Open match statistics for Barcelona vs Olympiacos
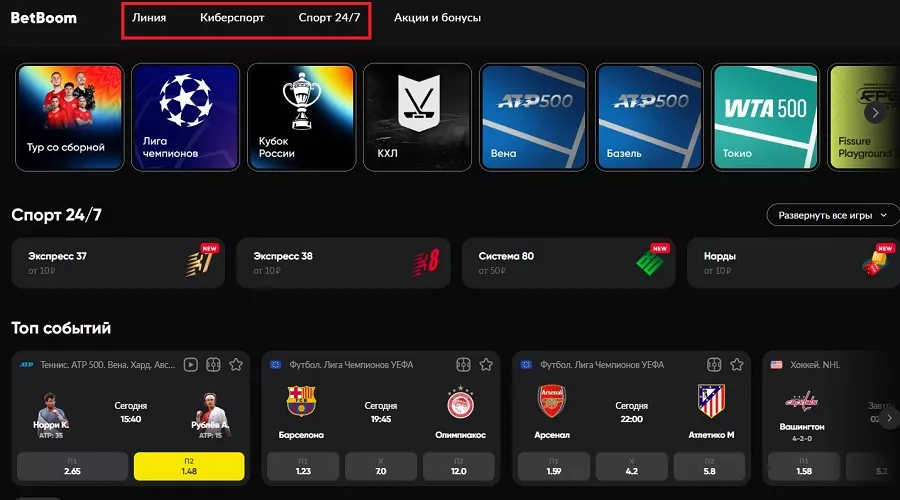Image resolution: width=900 pixels, height=500 pixels. 463,365
